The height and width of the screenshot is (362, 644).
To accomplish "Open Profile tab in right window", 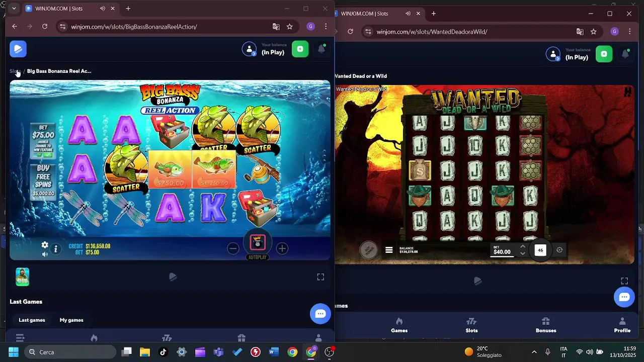I will click(622, 325).
